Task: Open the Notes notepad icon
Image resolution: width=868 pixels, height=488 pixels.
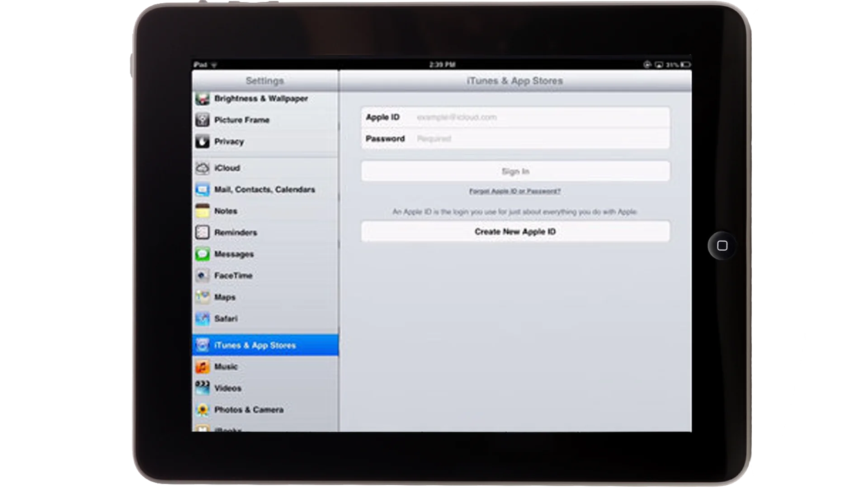Action: point(203,211)
